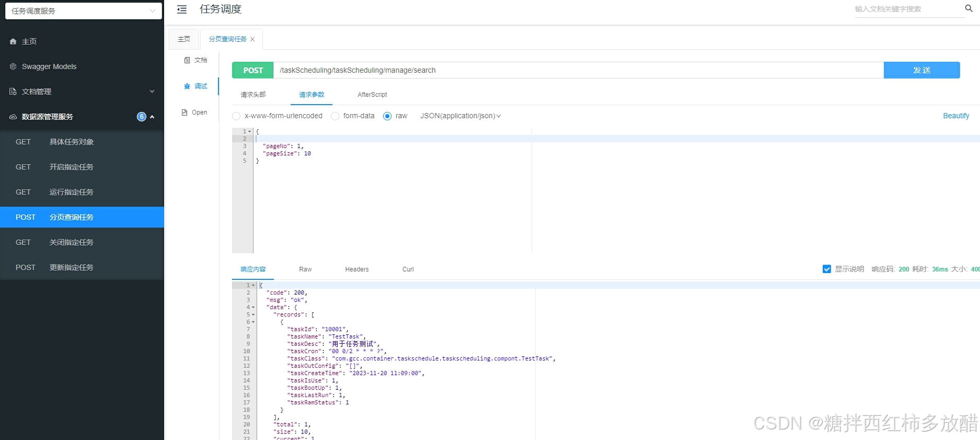Switch to 响应内容 tab

(x=253, y=269)
